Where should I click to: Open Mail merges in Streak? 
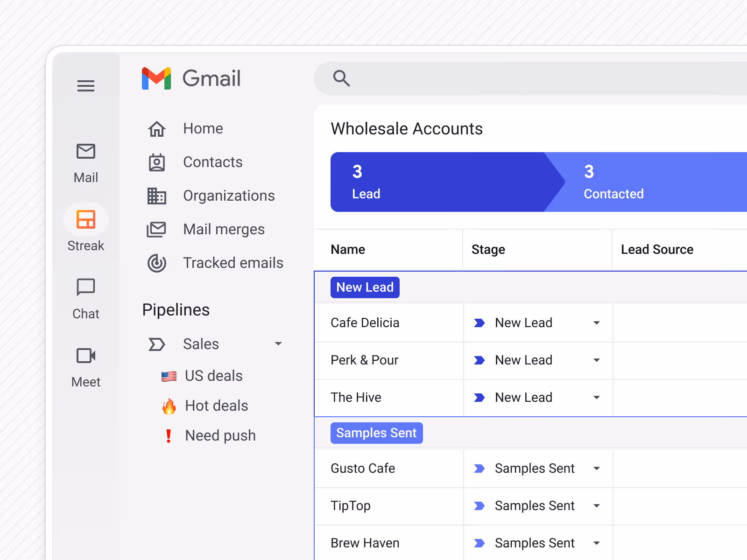(223, 229)
